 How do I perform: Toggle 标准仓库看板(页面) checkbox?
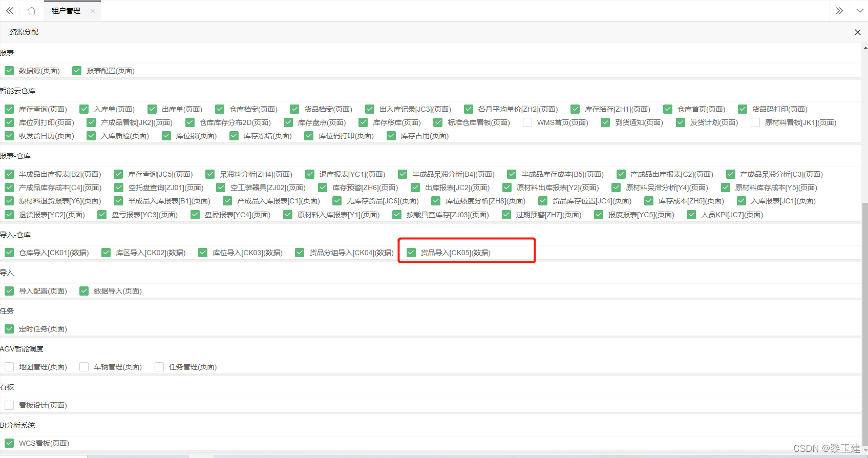click(438, 122)
